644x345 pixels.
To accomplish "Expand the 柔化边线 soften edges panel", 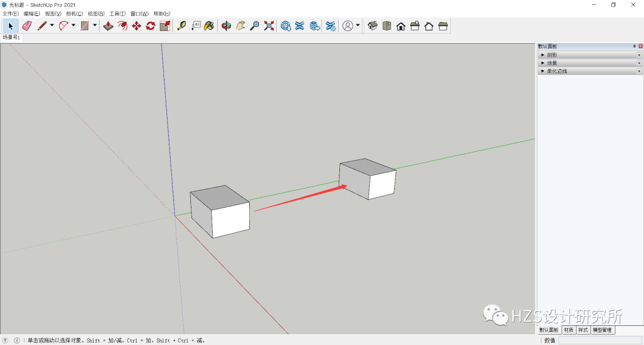I will (x=543, y=70).
